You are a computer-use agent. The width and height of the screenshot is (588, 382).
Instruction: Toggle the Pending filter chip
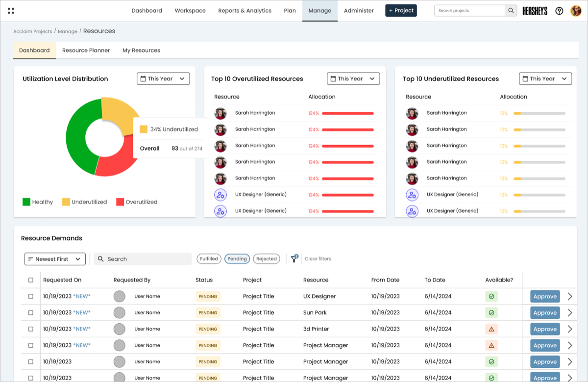click(237, 259)
